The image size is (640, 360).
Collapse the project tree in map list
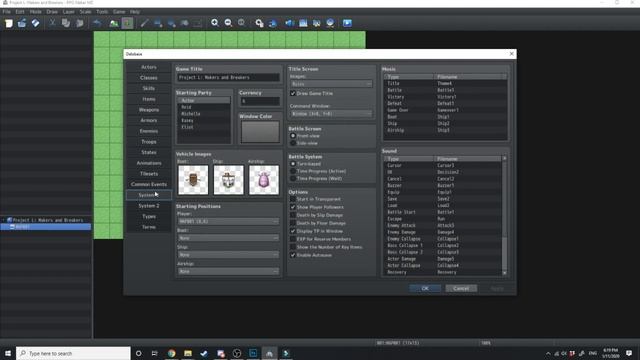coord(4,220)
